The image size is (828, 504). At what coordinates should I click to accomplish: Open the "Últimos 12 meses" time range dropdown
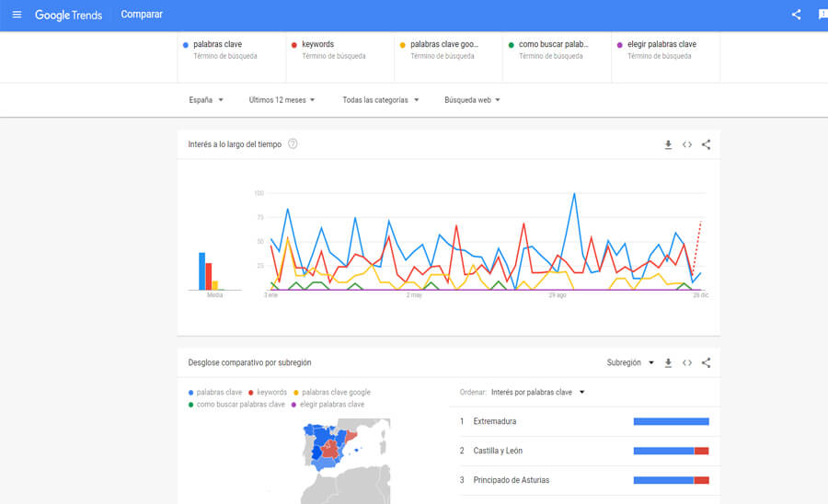pos(282,99)
